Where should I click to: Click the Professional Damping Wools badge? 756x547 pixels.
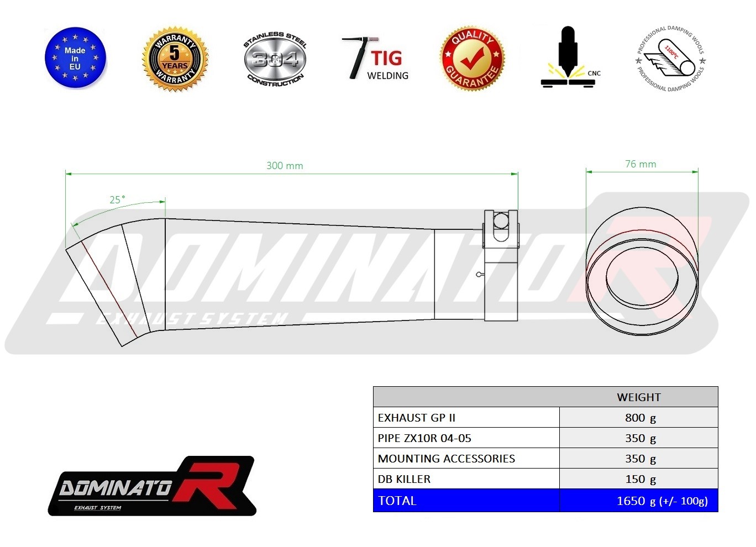(671, 59)
